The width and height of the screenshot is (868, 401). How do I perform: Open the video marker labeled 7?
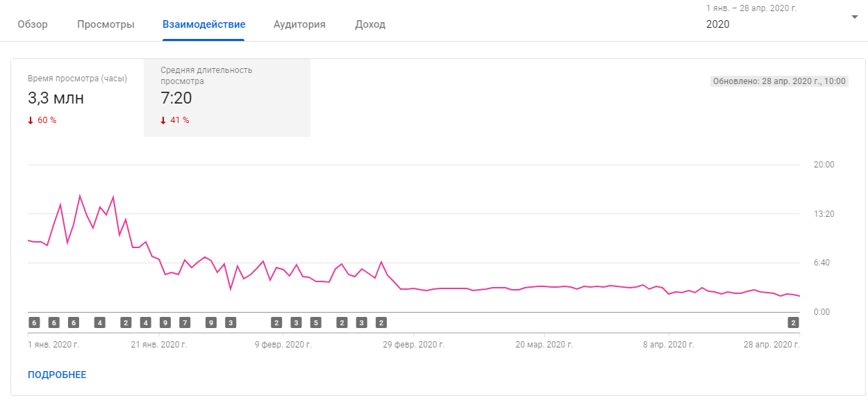[x=185, y=322]
